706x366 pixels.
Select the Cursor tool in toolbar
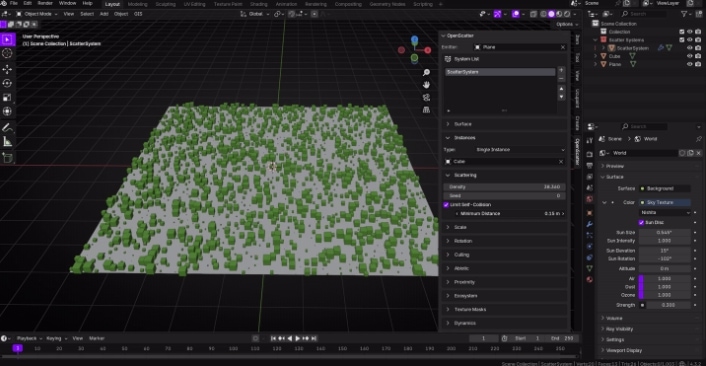(7, 54)
